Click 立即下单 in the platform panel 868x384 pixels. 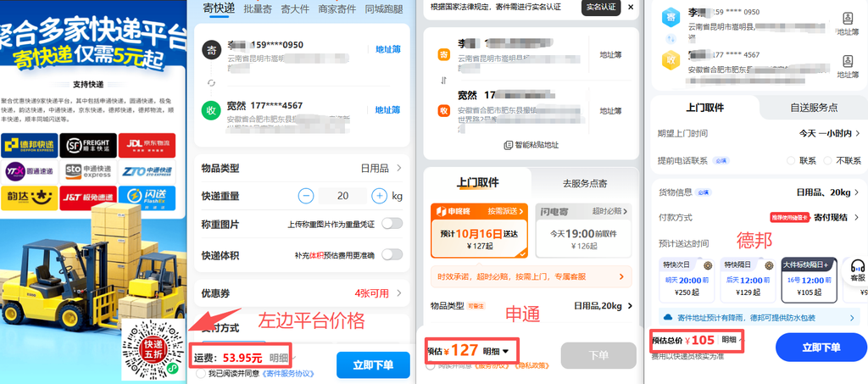tap(373, 365)
